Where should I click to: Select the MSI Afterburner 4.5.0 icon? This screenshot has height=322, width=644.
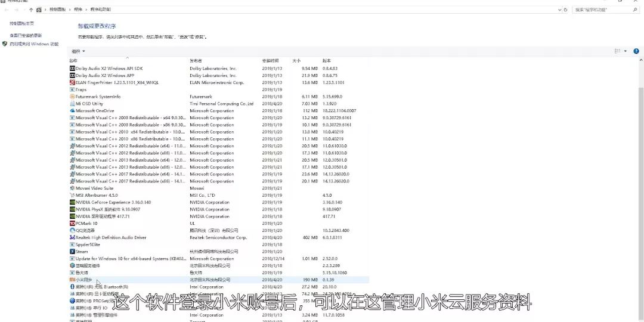click(x=72, y=195)
